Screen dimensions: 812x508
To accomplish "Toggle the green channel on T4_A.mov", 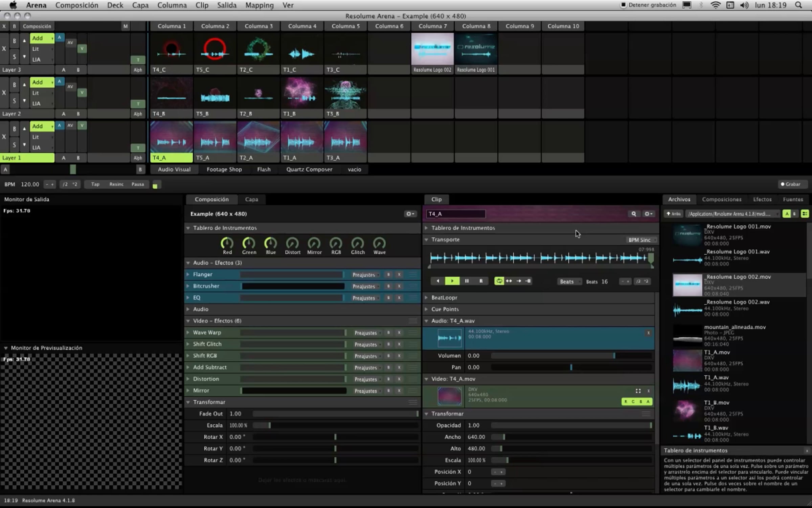I will pyautogui.click(x=633, y=402).
